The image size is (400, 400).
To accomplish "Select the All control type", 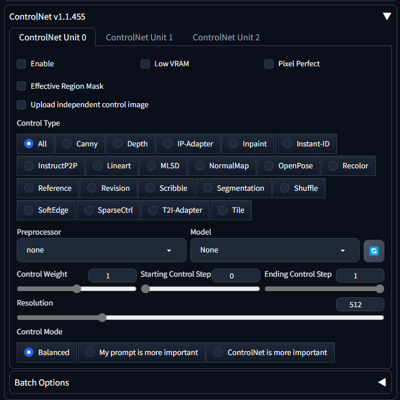I will [x=35, y=144].
